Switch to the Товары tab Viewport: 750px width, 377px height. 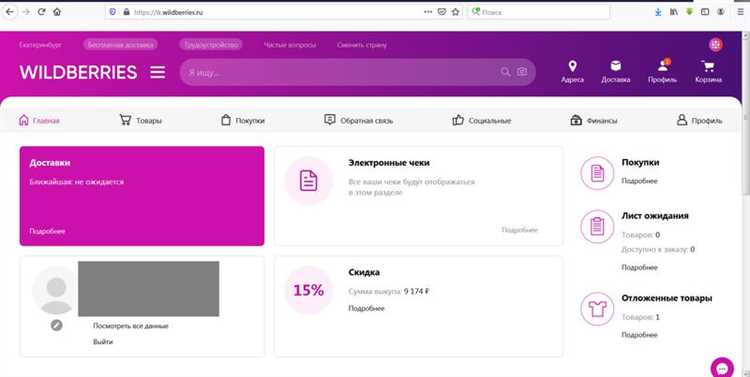click(x=141, y=121)
